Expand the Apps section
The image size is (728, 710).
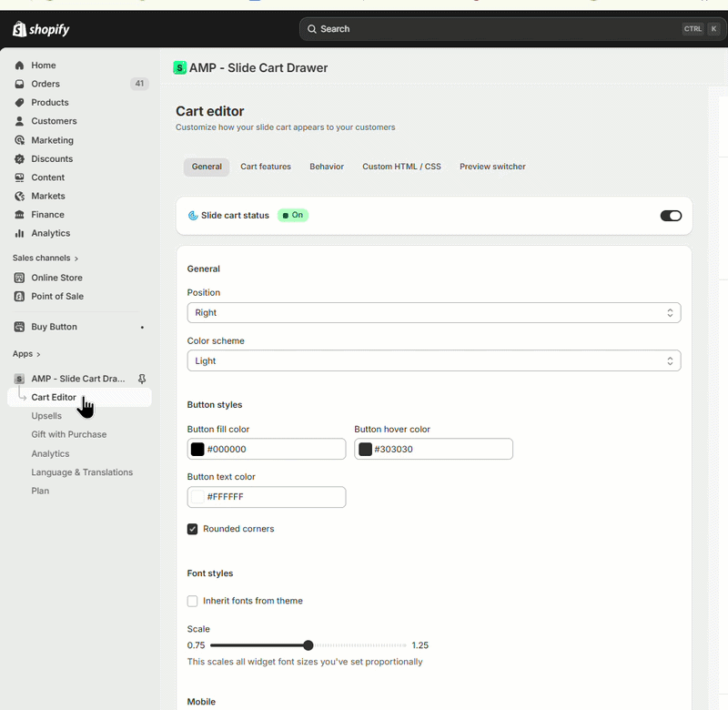(x=26, y=354)
